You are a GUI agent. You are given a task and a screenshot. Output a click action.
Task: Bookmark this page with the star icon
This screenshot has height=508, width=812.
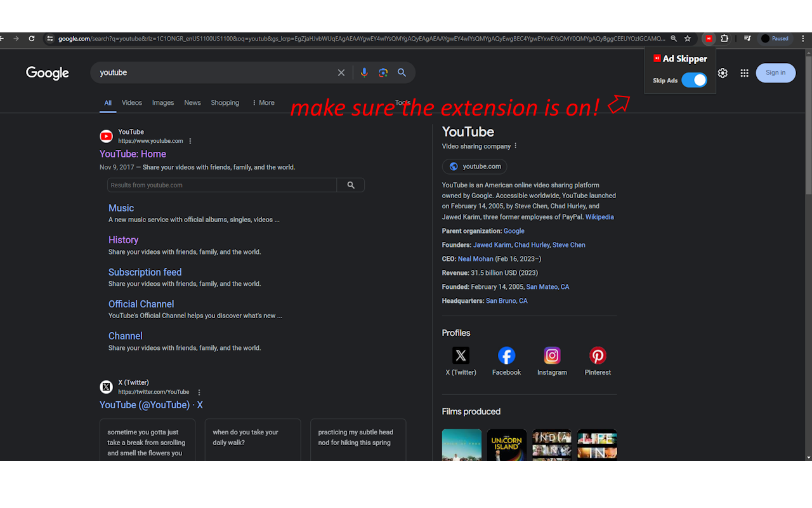click(x=688, y=39)
